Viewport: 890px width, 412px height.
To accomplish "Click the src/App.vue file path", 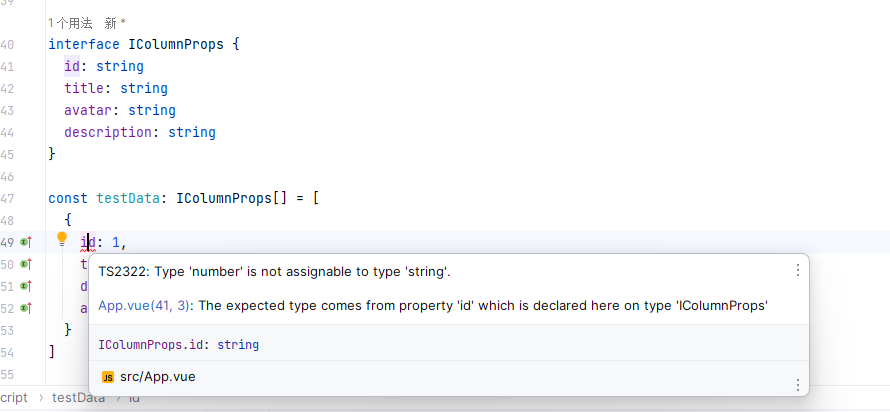I will tap(157, 377).
